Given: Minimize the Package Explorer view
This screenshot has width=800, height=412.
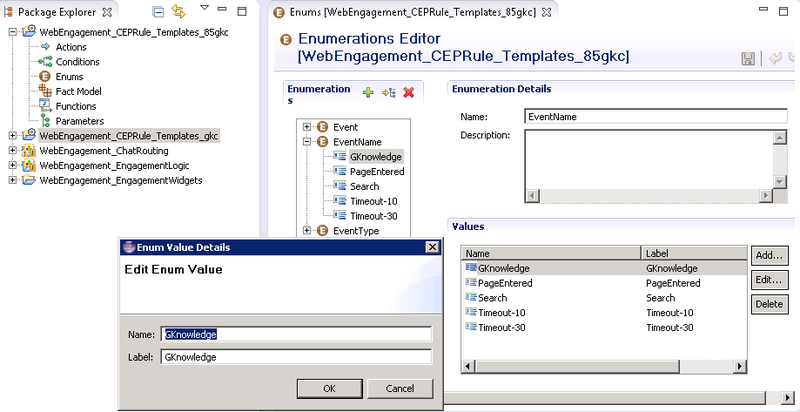Looking at the screenshot, I should coord(222,9).
